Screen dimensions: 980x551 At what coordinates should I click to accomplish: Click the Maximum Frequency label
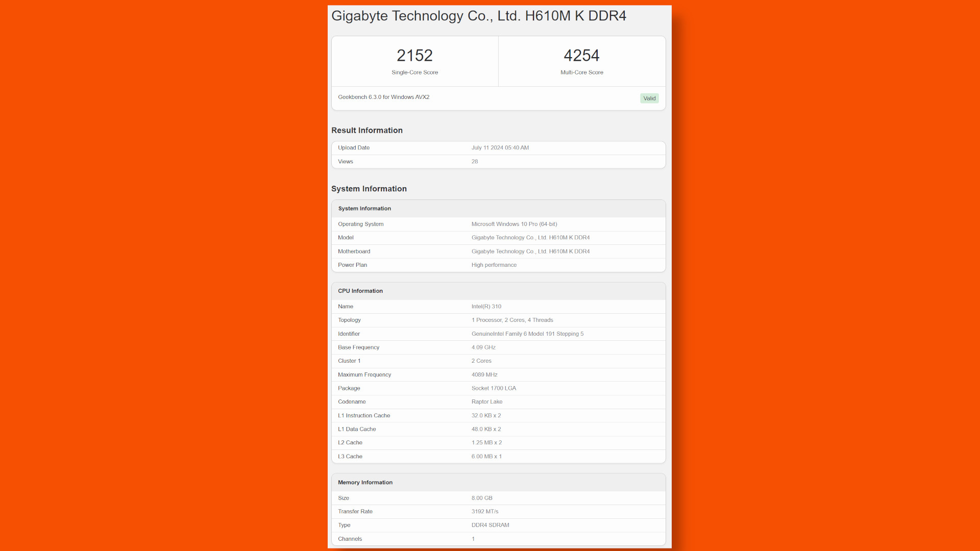[x=364, y=375]
